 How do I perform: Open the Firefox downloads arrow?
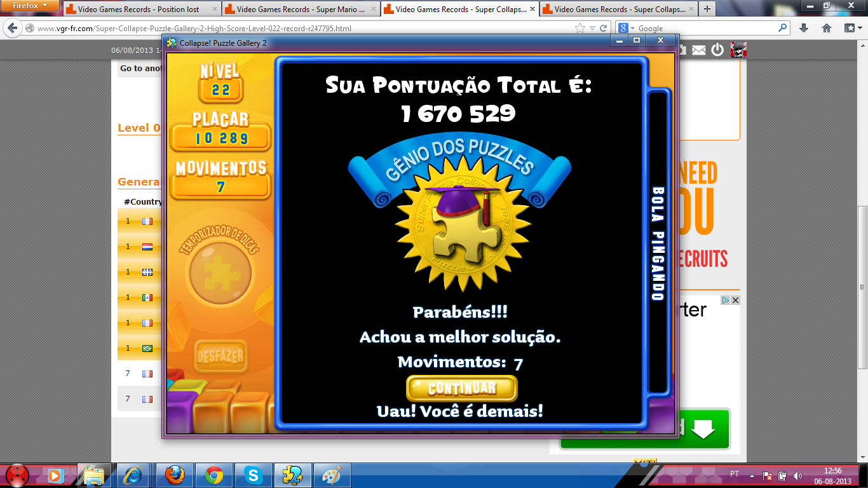804,28
